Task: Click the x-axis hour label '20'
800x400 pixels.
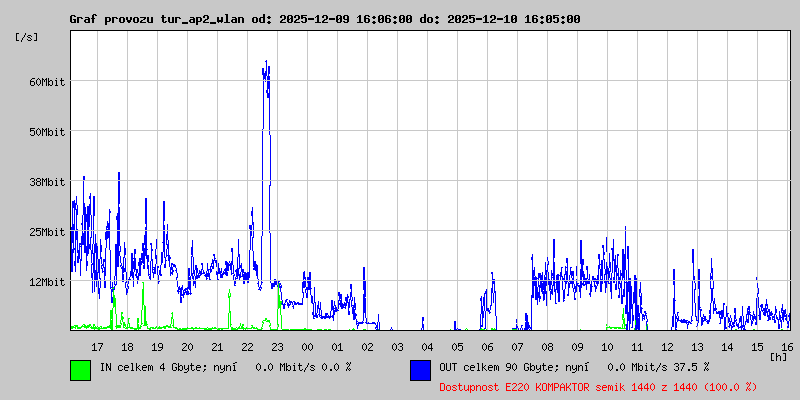Action: pos(187,347)
